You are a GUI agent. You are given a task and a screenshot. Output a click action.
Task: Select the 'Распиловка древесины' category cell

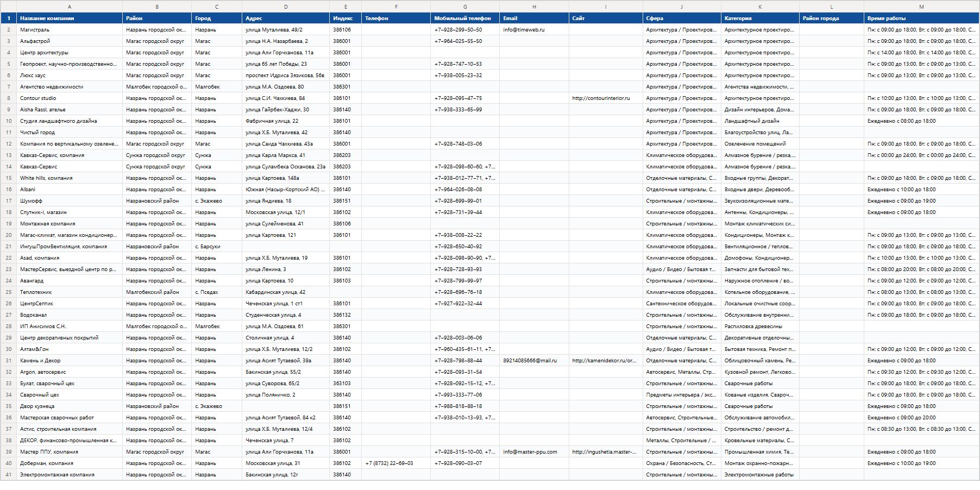point(760,326)
